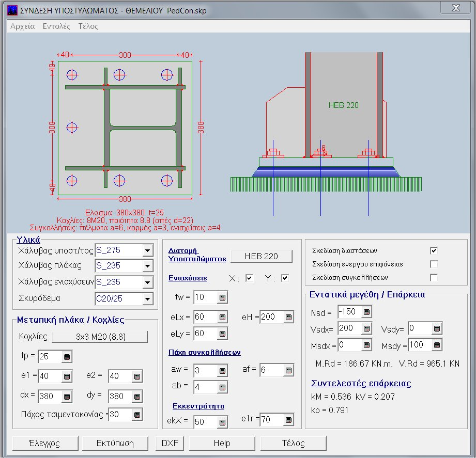Expand plate steel S_235 dropdown

tap(148, 266)
